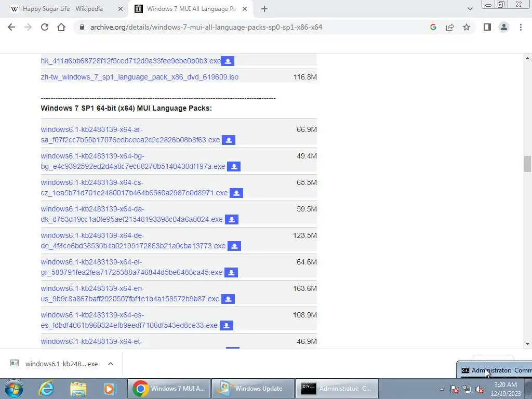Close the Windows 7 MUI tab
This screenshot has width=532, height=399.
point(245,9)
